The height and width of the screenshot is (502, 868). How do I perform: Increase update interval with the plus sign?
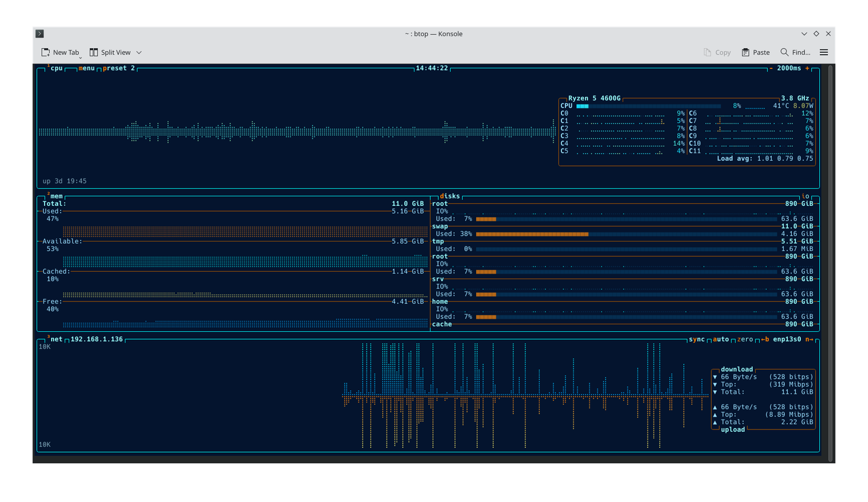pos(807,68)
